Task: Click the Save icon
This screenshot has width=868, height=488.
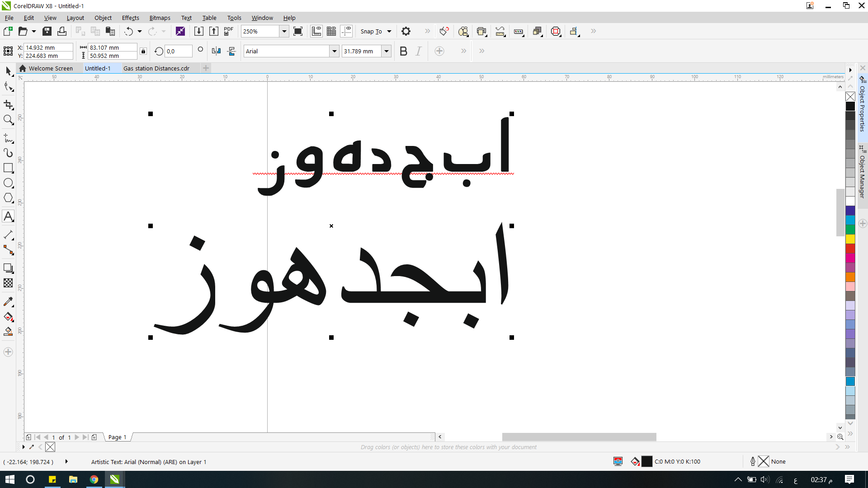Action: (47, 31)
